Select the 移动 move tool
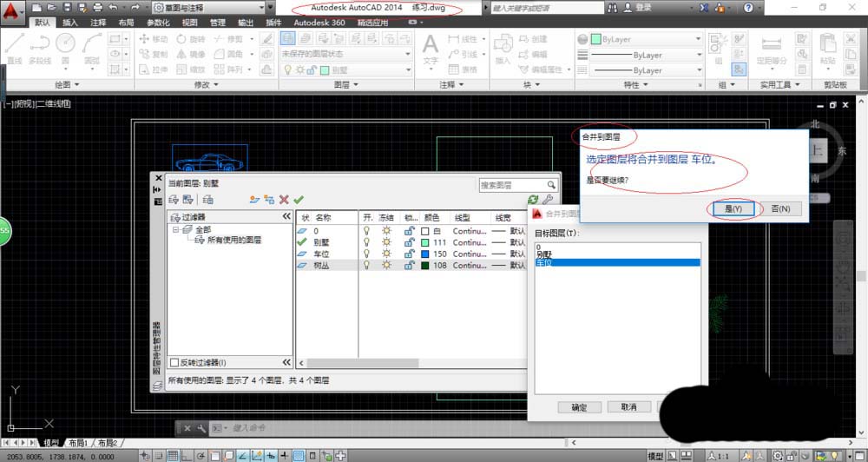The height and width of the screenshot is (462, 868). (x=154, y=39)
